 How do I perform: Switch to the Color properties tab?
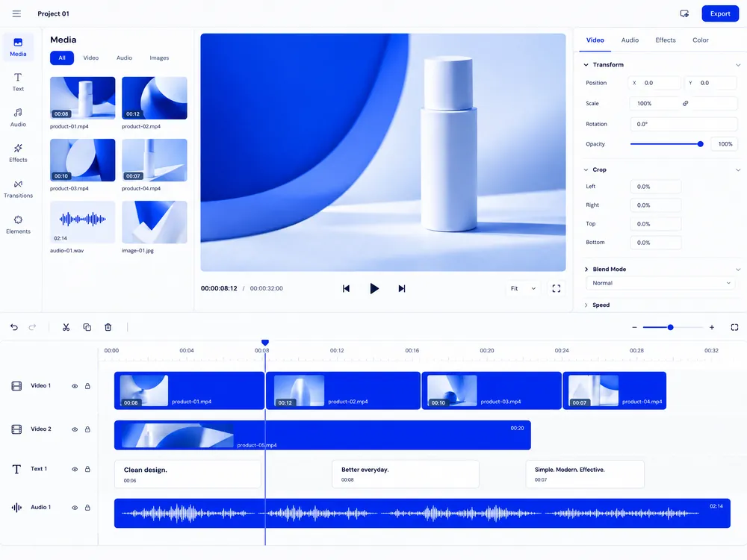coord(701,40)
